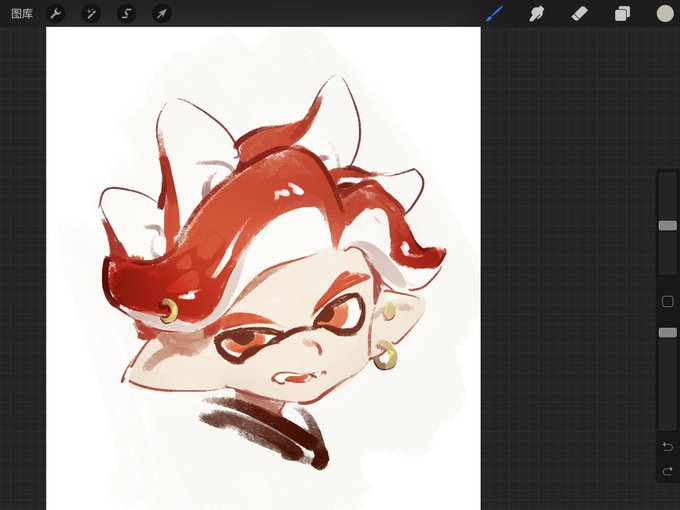Viewport: 680px width, 510px height.
Task: Redo the stroke with redo arrow
Action: [668, 471]
